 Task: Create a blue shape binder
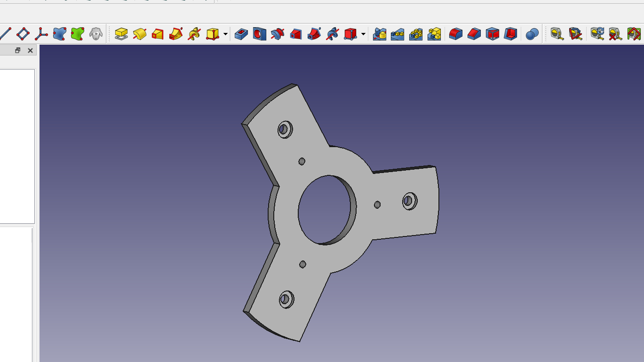pos(60,34)
